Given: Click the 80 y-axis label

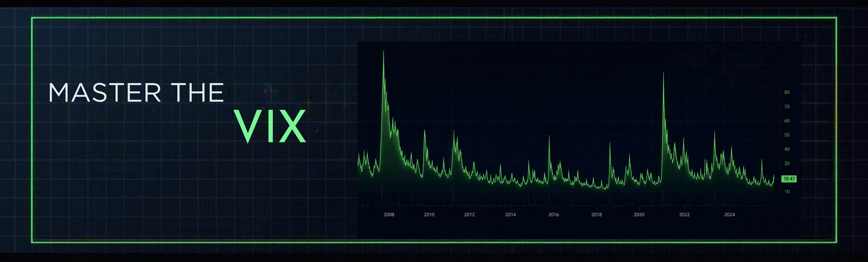Looking at the screenshot, I should click(787, 92).
